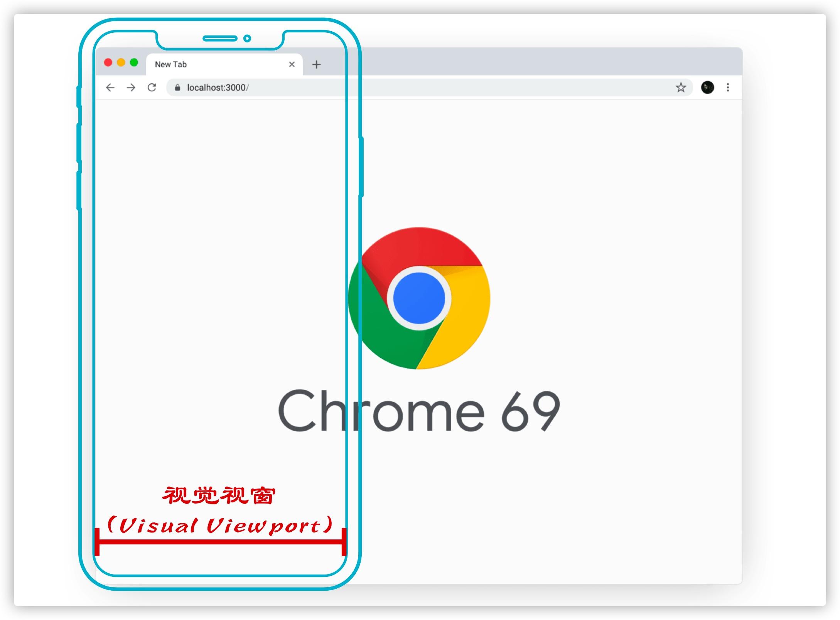Click the green maximize window button
Image resolution: width=840 pixels, height=620 pixels.
click(x=134, y=62)
